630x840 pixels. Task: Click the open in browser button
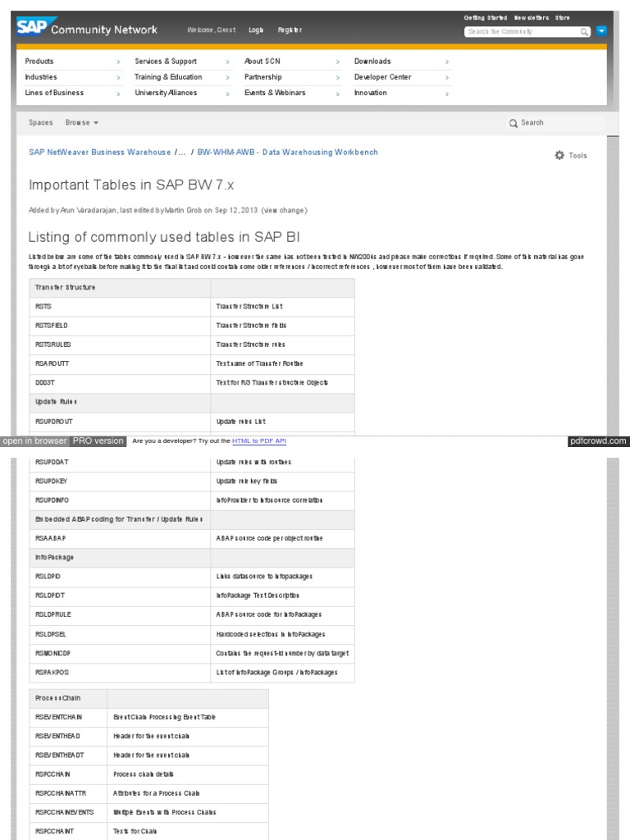pyautogui.click(x=34, y=441)
